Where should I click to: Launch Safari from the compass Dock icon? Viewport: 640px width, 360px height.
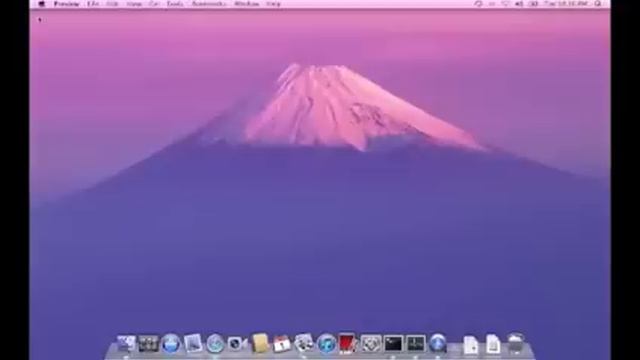[x=215, y=344]
